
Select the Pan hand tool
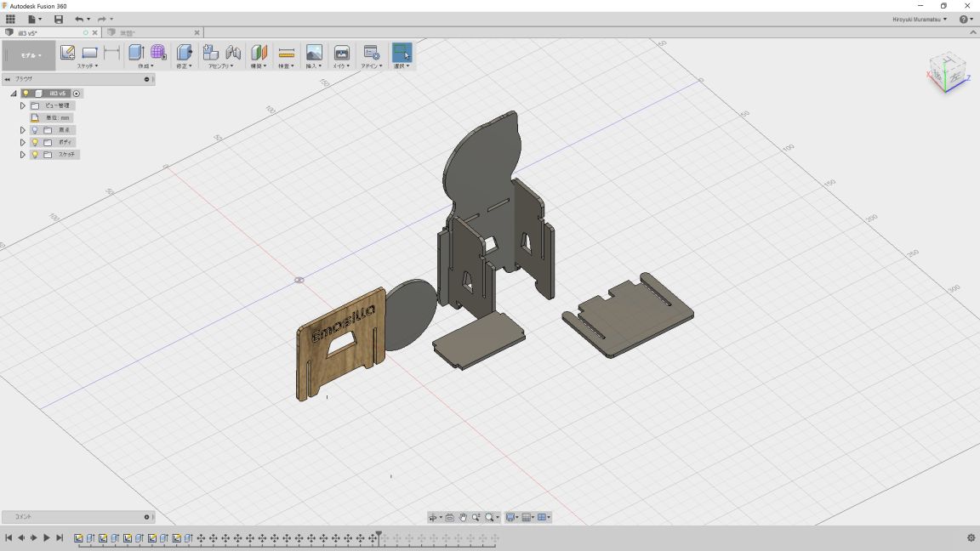[x=463, y=517]
